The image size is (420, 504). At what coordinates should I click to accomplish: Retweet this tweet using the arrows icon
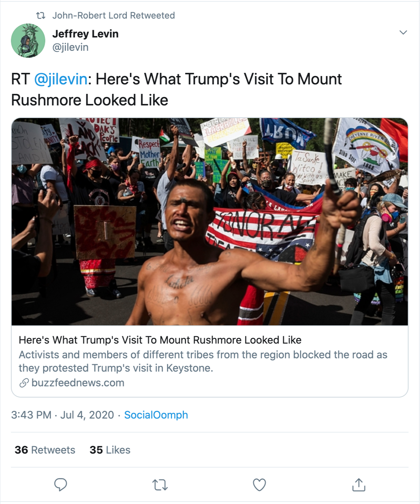[x=160, y=485]
